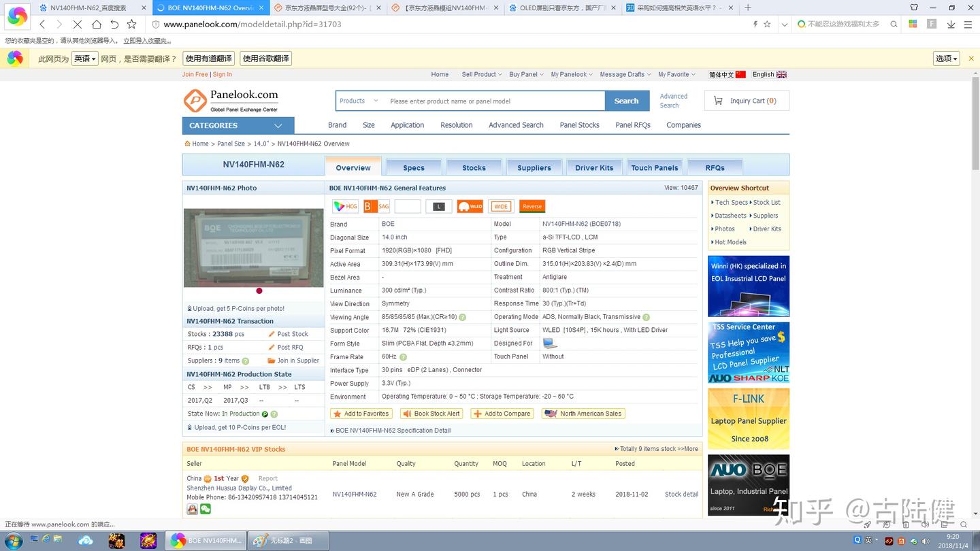This screenshot has width=980, height=551.
Task: Click the Reverse feature icon
Action: (532, 206)
